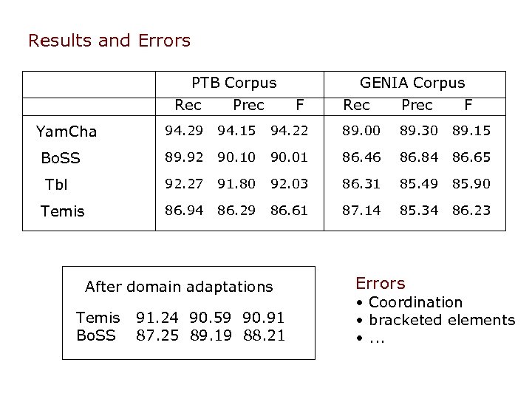Click the 'Errors' heading
Viewport: 532px width, 399px height.
pyautogui.click(x=381, y=283)
